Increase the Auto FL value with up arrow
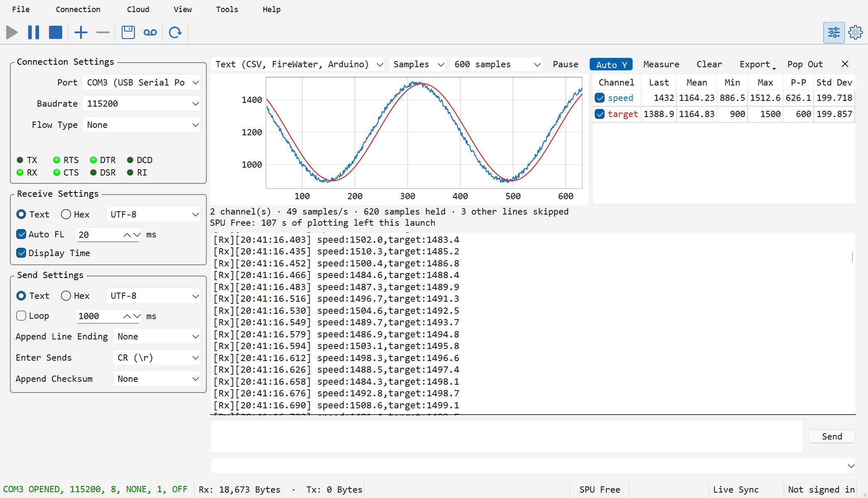Image resolution: width=868 pixels, height=498 pixels. [x=127, y=235]
